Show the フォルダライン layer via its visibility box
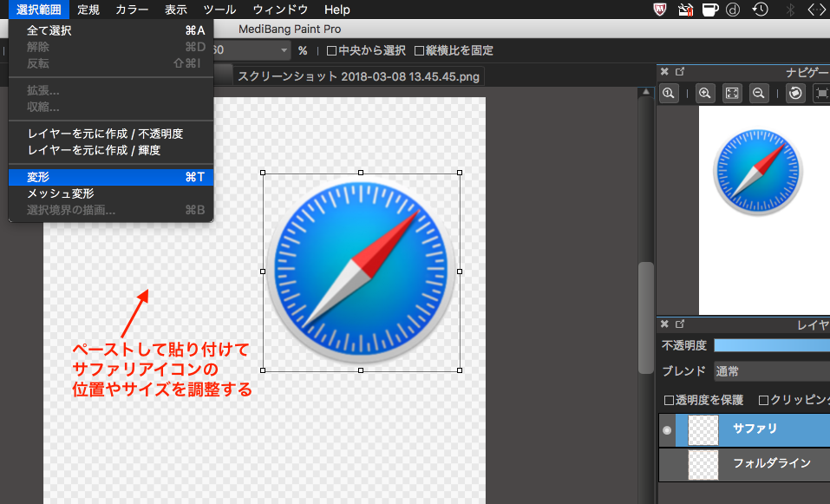The image size is (830, 504). pos(667,464)
